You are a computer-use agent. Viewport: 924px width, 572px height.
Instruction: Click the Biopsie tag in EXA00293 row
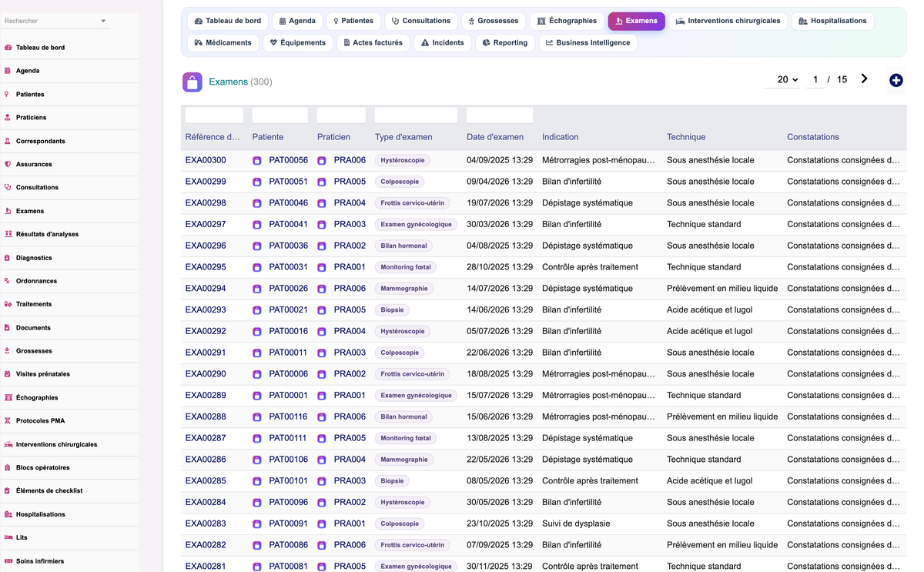[x=392, y=309]
